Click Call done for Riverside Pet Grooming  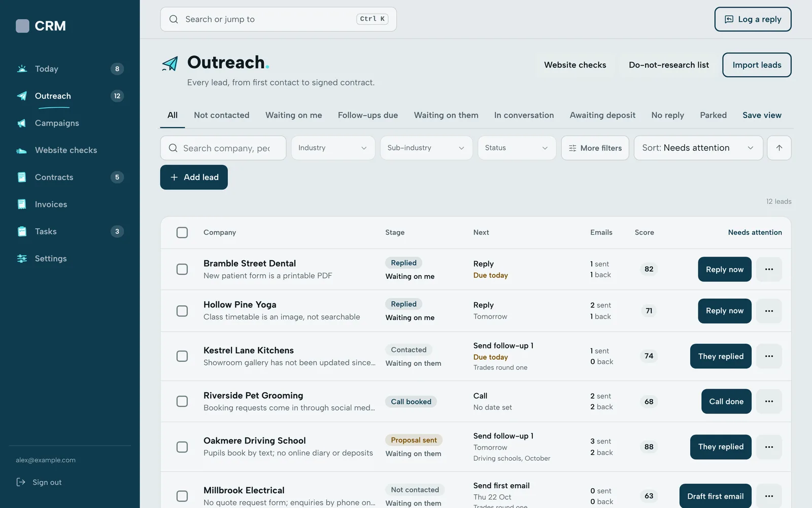pos(726,401)
